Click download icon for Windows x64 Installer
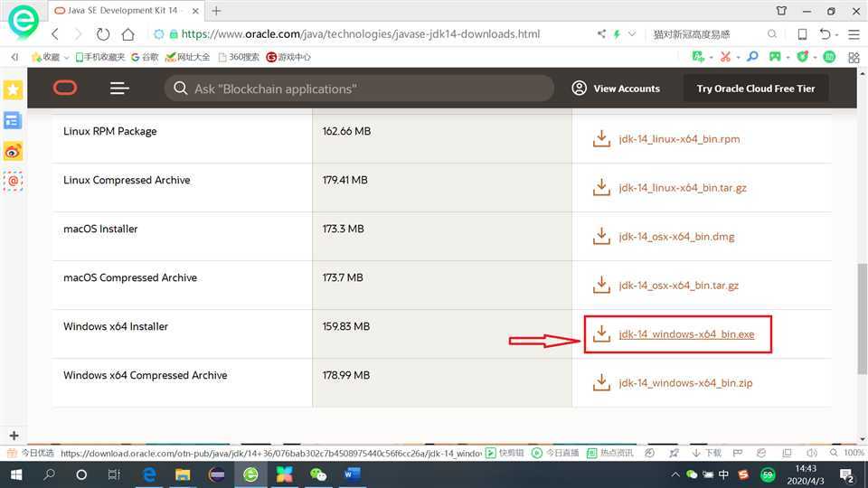Viewport: 868px width, 488px height. pyautogui.click(x=601, y=333)
